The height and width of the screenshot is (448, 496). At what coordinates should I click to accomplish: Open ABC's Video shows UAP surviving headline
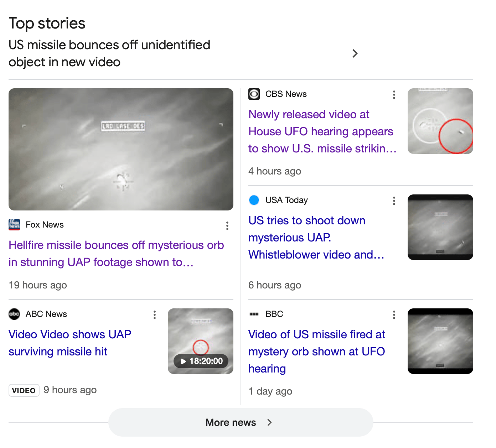coord(70,343)
